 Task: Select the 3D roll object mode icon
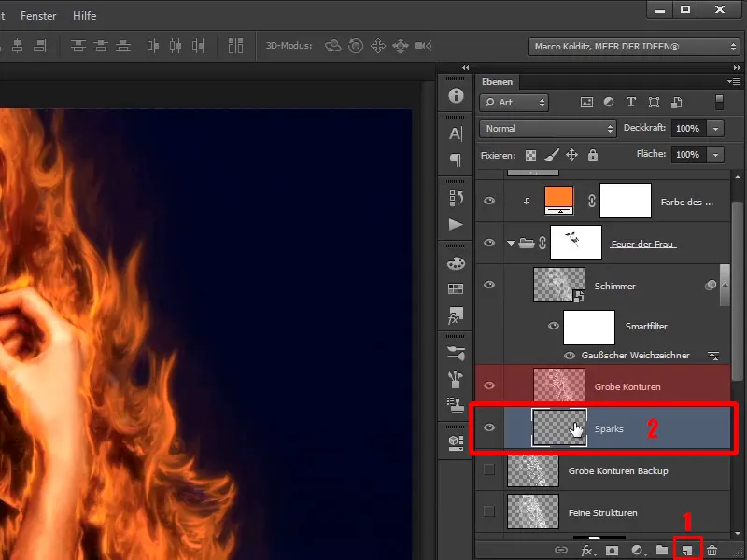click(356, 46)
